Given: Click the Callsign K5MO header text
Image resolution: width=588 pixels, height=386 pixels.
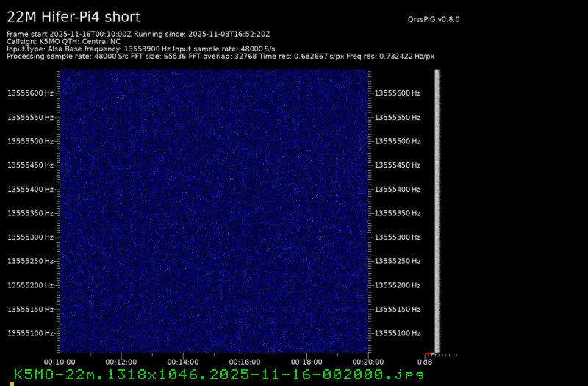Looking at the screenshot, I should tap(63, 41).
